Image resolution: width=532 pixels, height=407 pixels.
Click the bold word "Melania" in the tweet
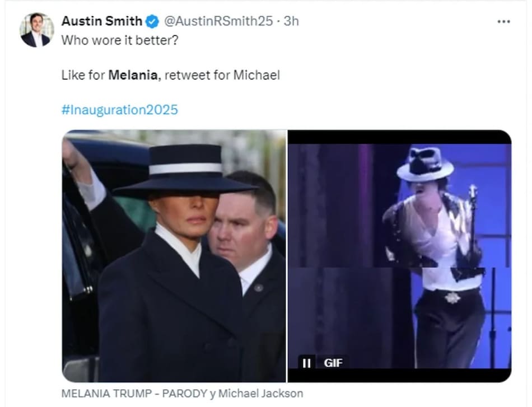tap(133, 74)
